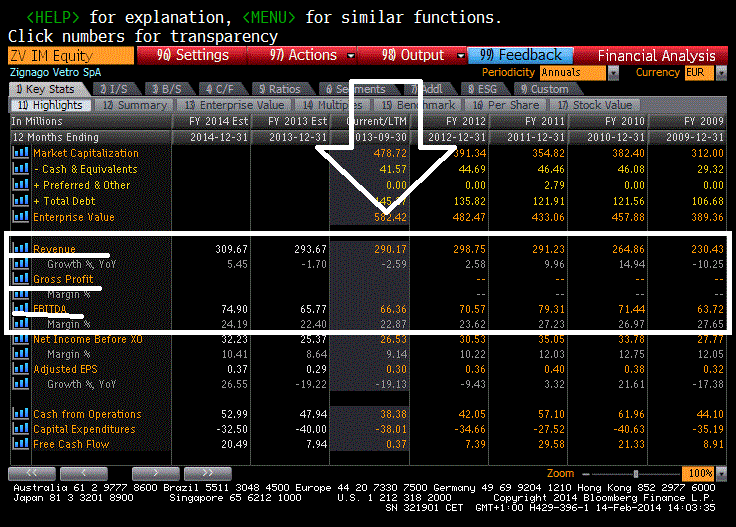Jump to first page with << button
This screenshot has width=736, height=527.
click(32, 473)
